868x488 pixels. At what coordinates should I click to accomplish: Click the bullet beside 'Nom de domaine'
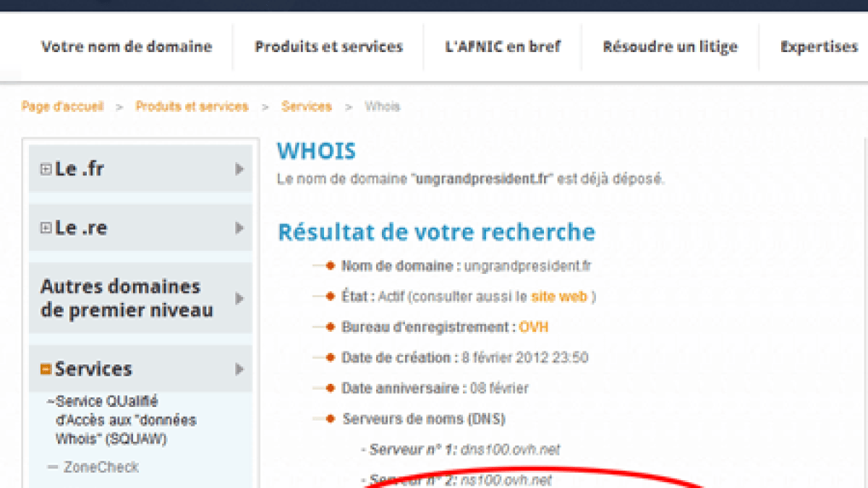[330, 266]
